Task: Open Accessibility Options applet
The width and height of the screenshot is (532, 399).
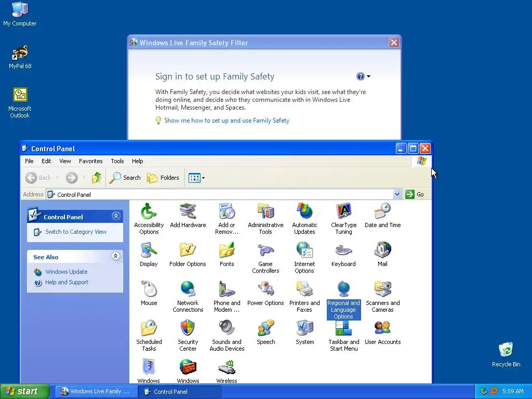Action: pos(149,219)
